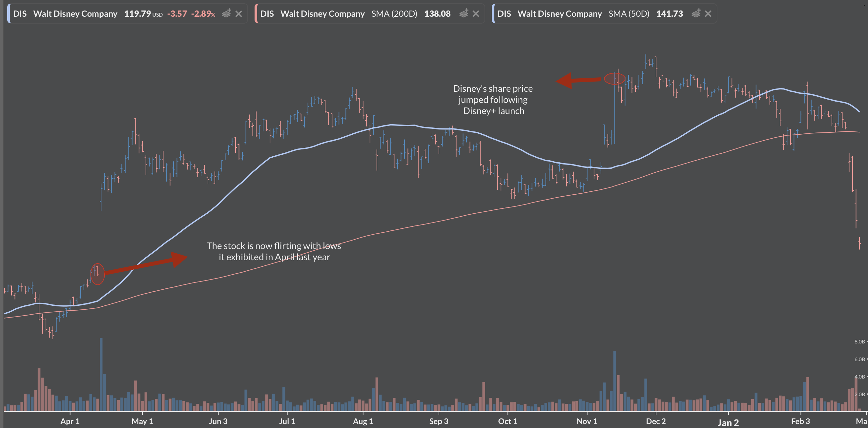The image size is (868, 428).
Task: Click the 'Disney's share price jumped' annotation text
Action: click(x=493, y=100)
